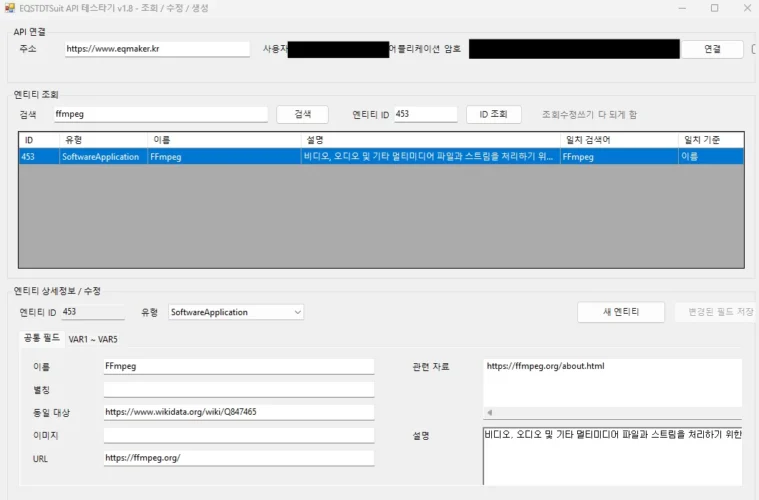Click the ID 조회 lookup button
This screenshot has height=500, width=759.
[x=493, y=114]
